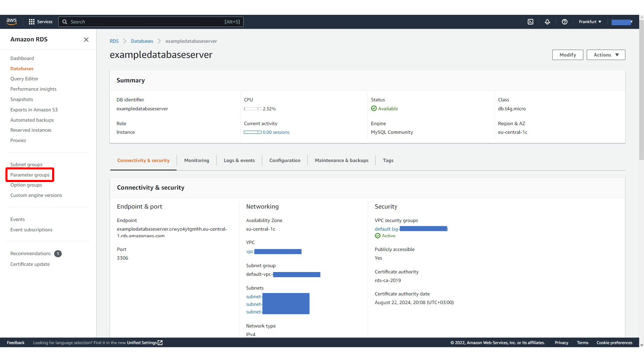Click the AWS logo home icon
Image resolution: width=644 pixels, height=362 pixels.
12,21
